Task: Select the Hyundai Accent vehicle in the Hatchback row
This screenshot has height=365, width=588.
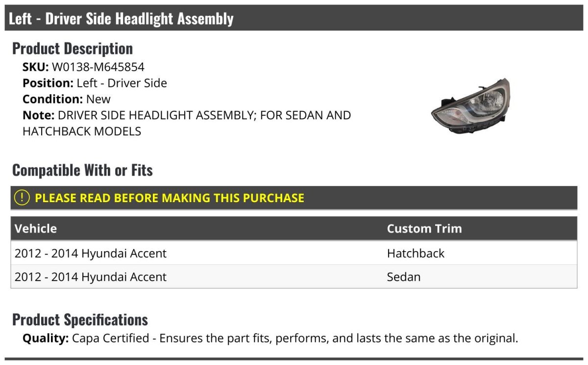Action: click(91, 253)
